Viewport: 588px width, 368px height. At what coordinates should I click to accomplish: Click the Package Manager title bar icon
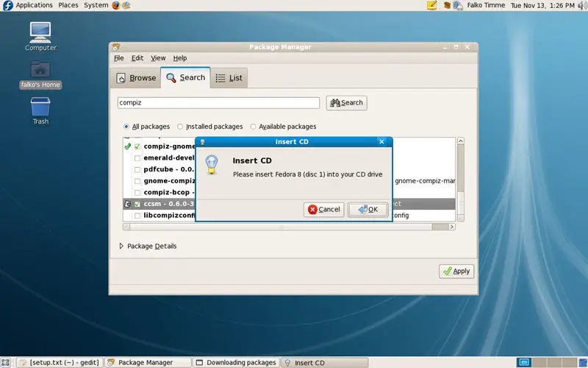pyautogui.click(x=116, y=47)
